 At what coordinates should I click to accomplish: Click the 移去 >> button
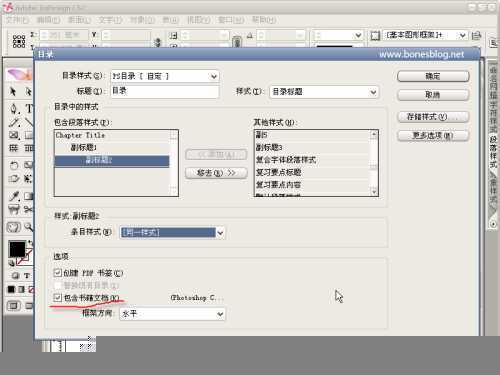pyautogui.click(x=216, y=173)
